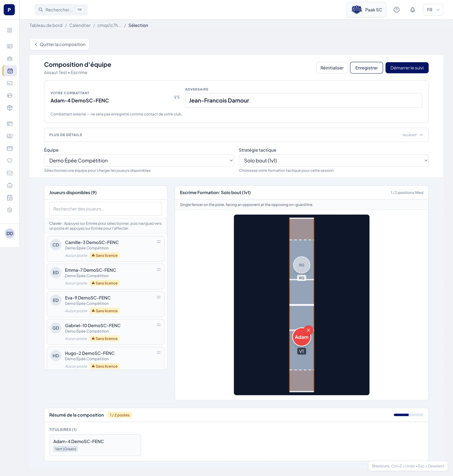453x476 pixels.
Task: Grab the drag handle on Eva-9 card
Action: 159,297
